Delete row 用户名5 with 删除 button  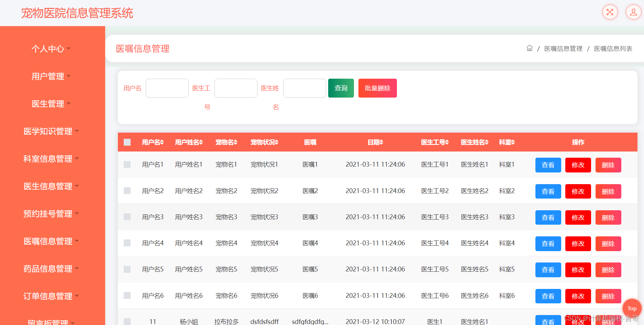point(608,270)
